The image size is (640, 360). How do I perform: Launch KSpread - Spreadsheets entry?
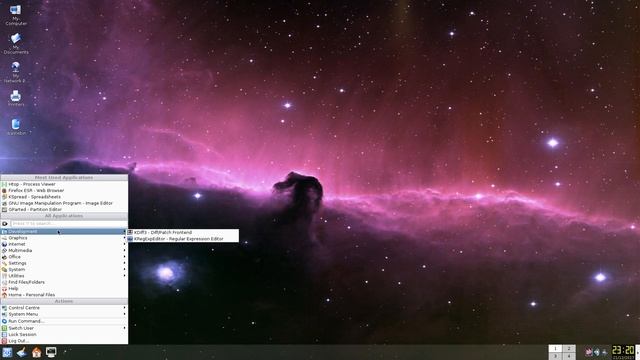(x=64, y=197)
